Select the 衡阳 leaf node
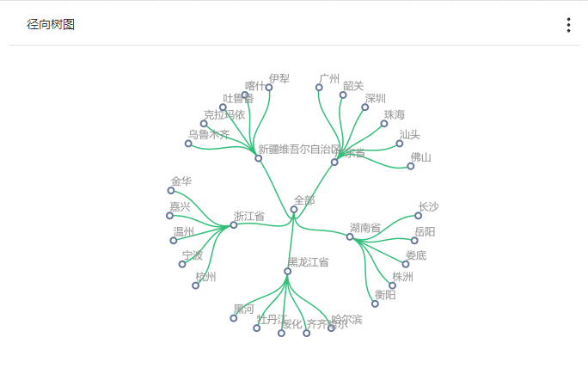The image size is (588, 368). [x=375, y=304]
